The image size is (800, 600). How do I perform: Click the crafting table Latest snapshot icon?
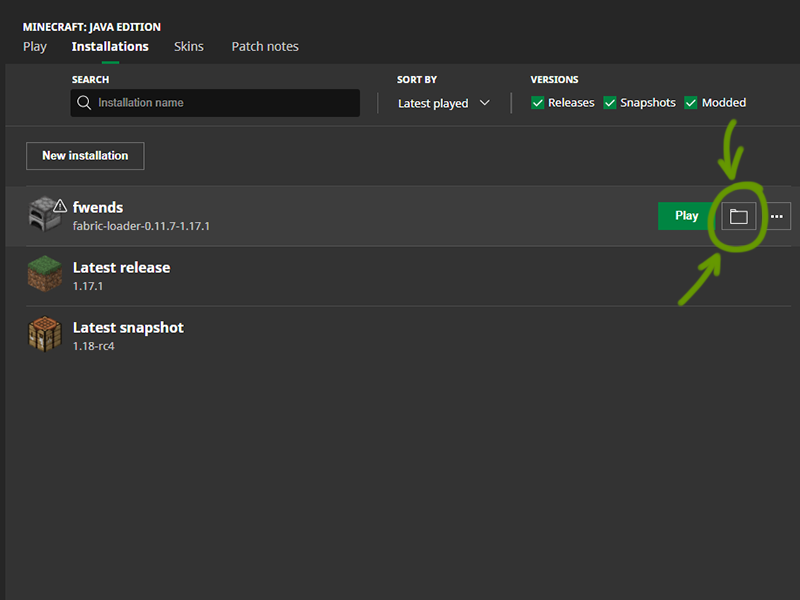click(x=44, y=336)
